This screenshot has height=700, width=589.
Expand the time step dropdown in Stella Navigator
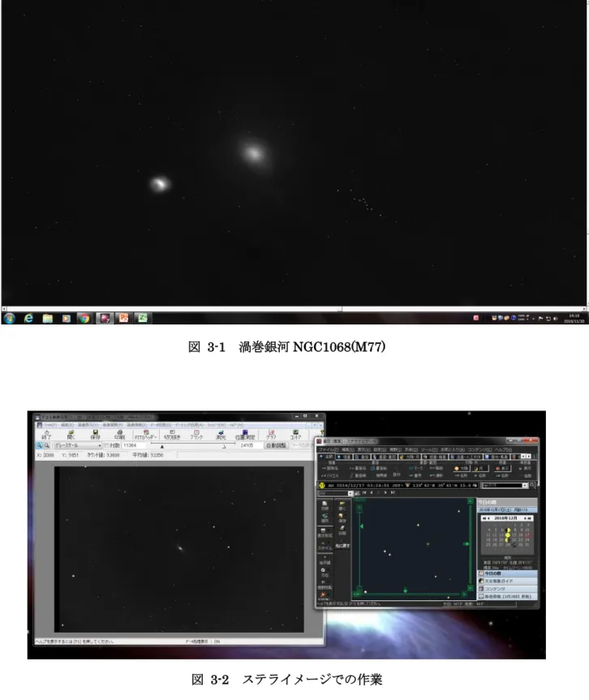pos(350,493)
